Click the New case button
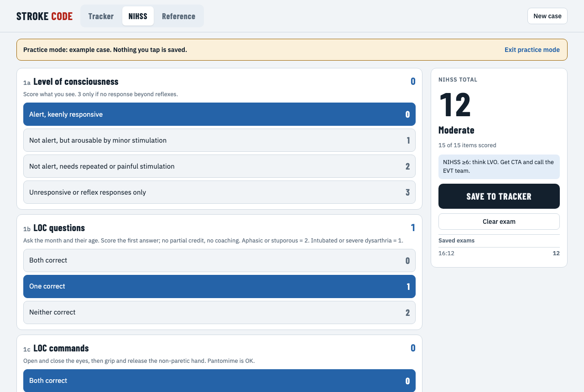This screenshot has width=584, height=392. (x=547, y=16)
